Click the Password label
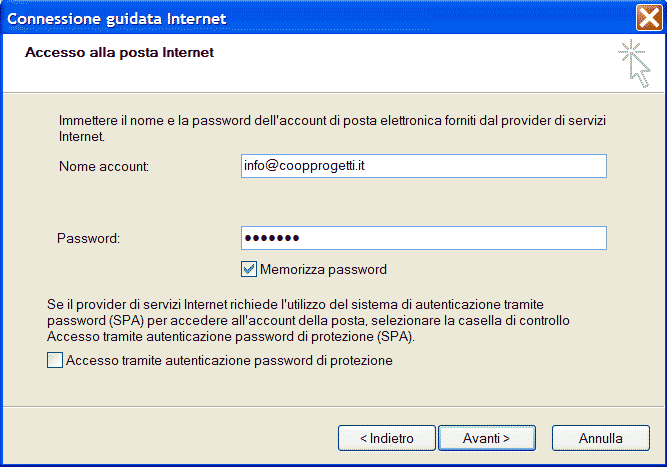 tap(88, 238)
